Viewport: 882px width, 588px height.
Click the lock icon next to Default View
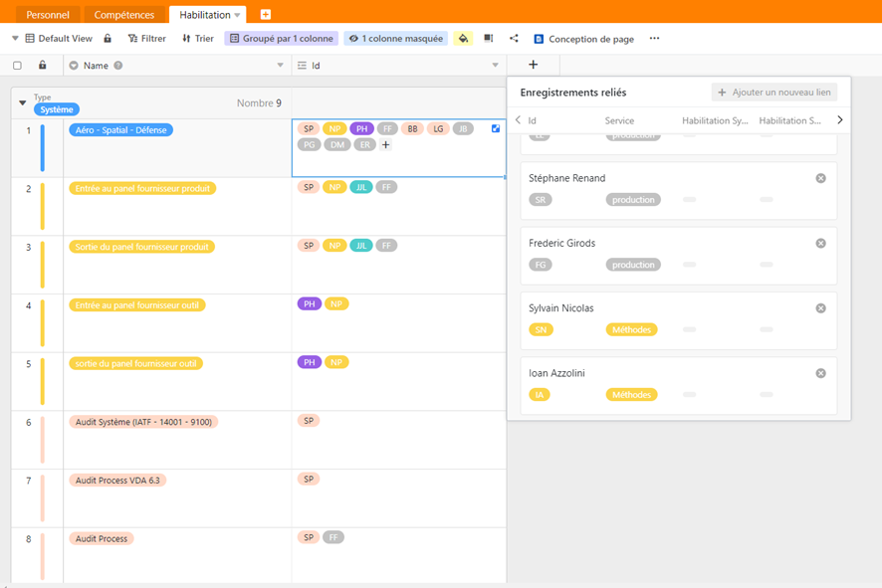pos(107,38)
